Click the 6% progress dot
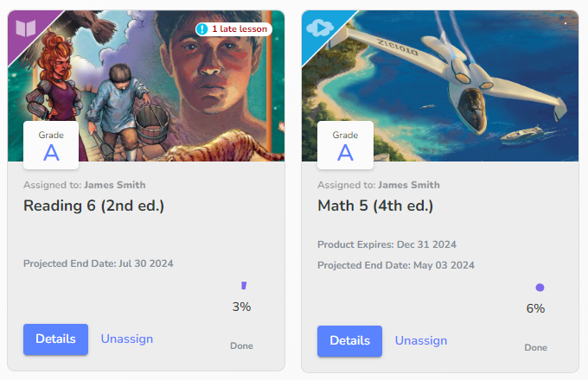Viewport: 588px width, 380px height. tap(540, 288)
